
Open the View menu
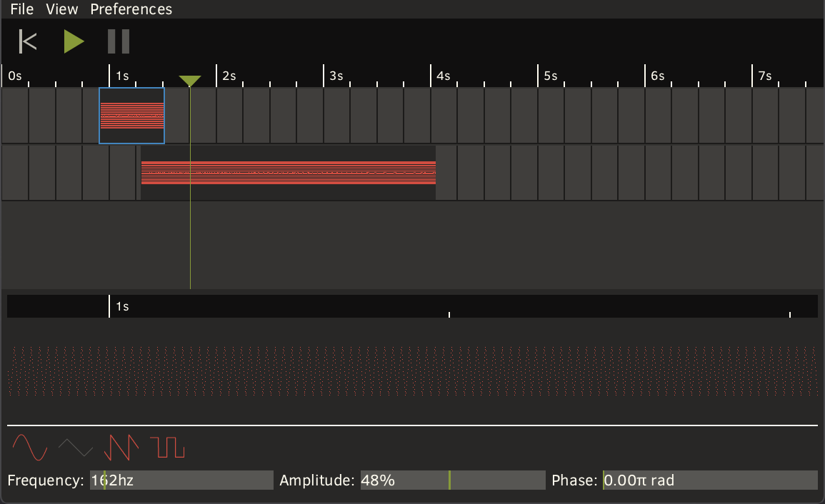pyautogui.click(x=61, y=9)
